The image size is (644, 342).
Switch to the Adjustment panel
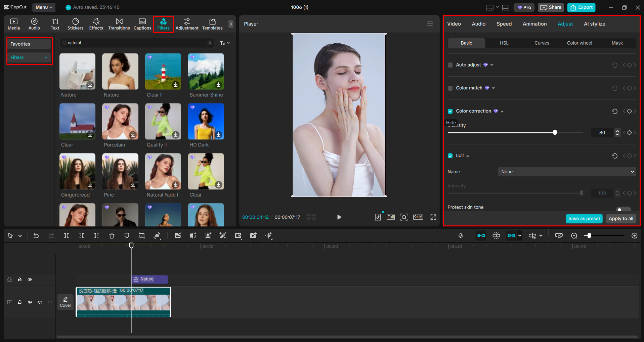187,24
